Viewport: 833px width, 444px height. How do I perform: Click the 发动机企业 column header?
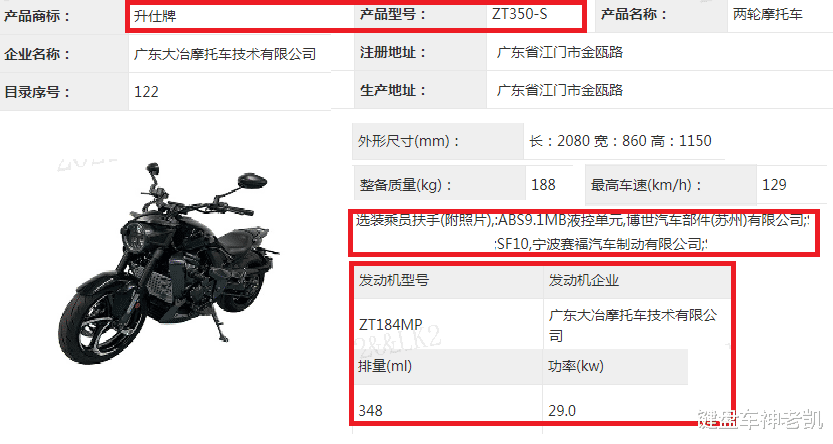tap(583, 280)
